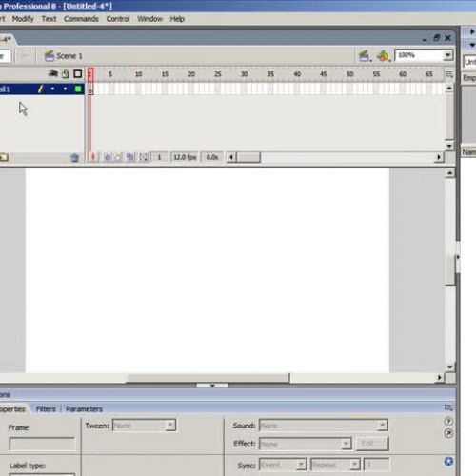
Task: Open the Text menu
Action: pos(49,19)
